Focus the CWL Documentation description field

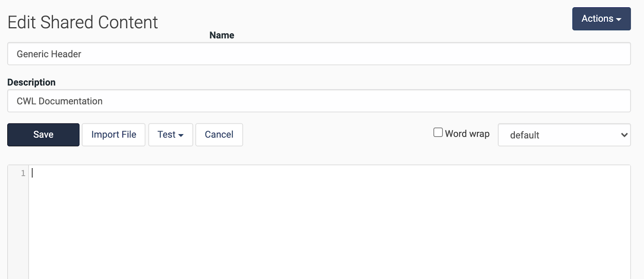pos(319,101)
